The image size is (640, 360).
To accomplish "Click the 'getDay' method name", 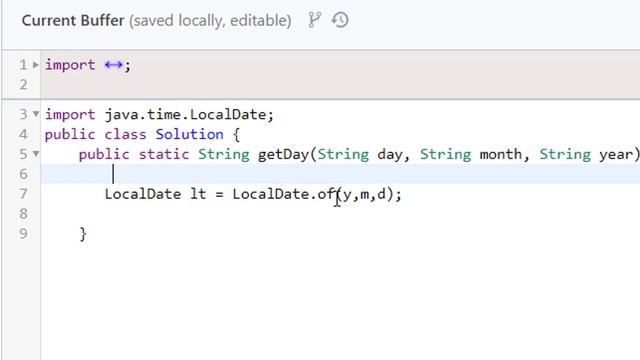I will pyautogui.click(x=283, y=154).
